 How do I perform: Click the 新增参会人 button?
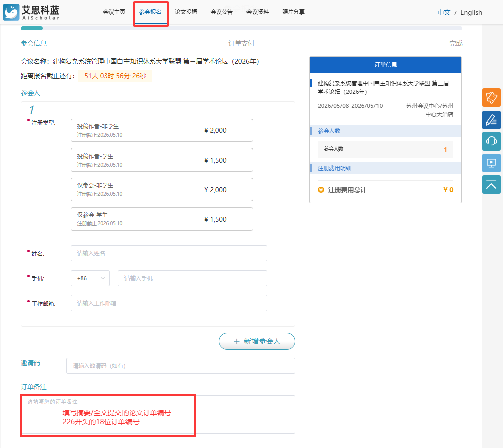tap(257, 341)
